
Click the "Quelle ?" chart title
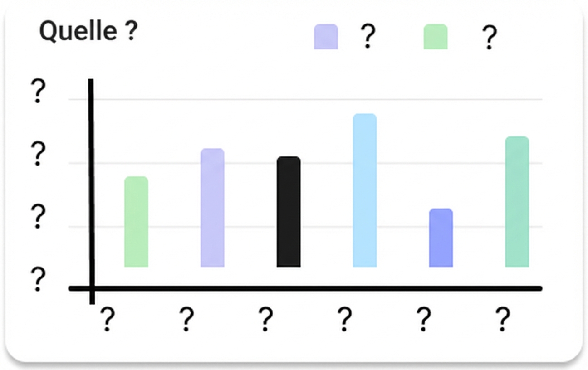tap(88, 32)
